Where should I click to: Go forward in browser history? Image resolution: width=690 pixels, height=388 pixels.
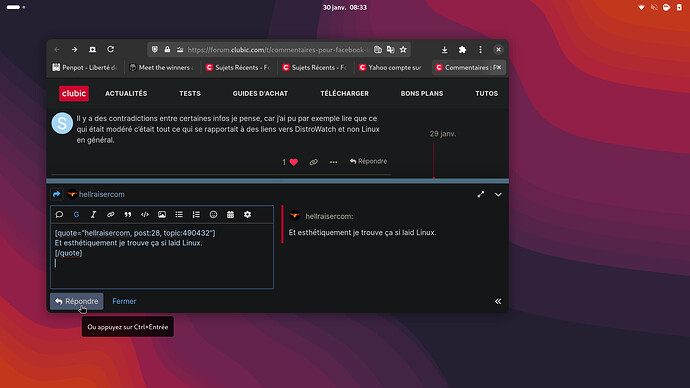pyautogui.click(x=74, y=50)
